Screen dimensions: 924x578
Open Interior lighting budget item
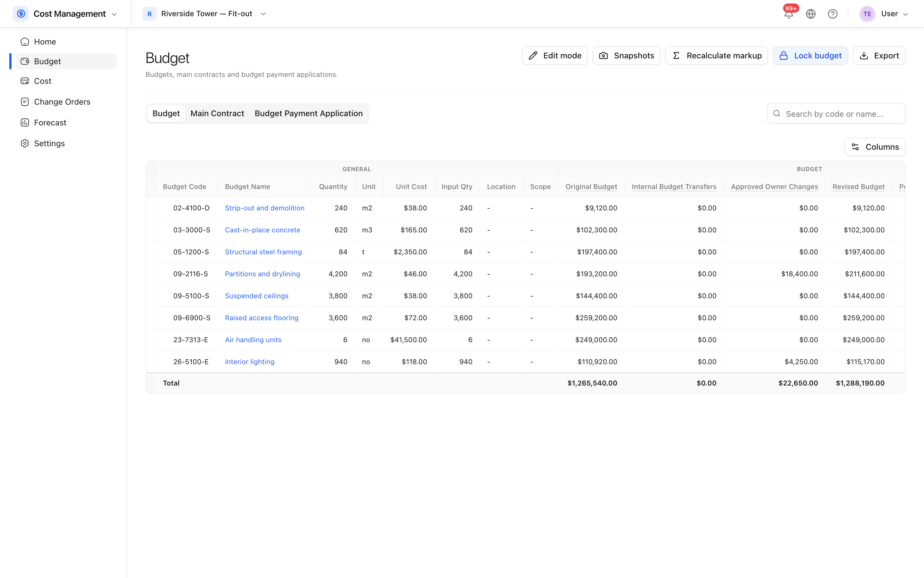[x=249, y=362]
